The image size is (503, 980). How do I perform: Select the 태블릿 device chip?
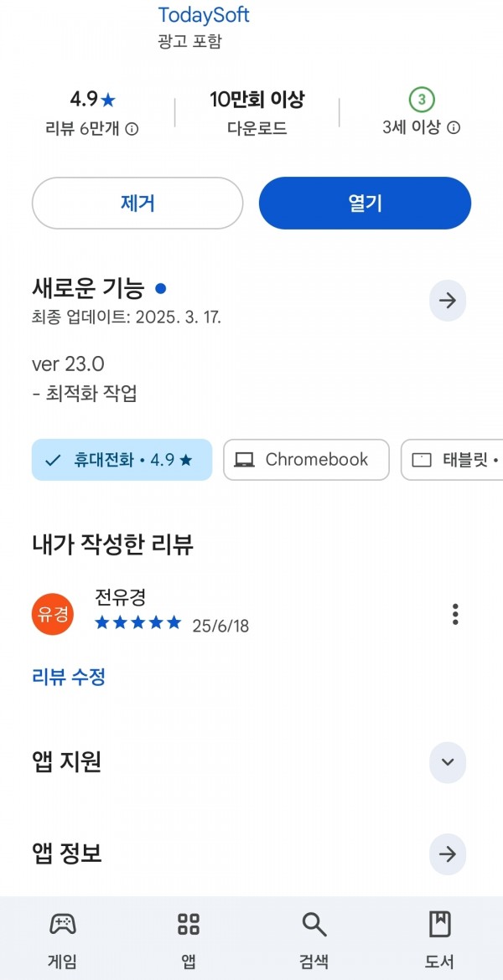tap(452, 460)
